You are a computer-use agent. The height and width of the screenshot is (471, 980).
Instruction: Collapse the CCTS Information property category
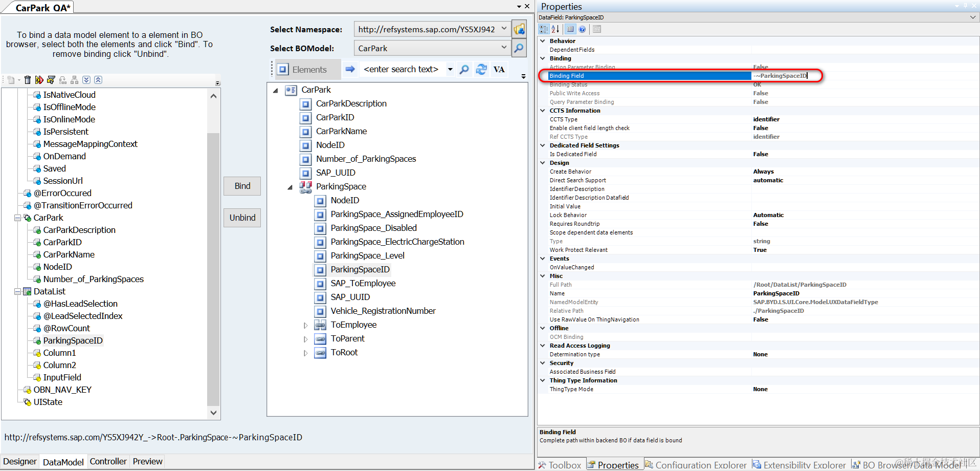pos(543,111)
